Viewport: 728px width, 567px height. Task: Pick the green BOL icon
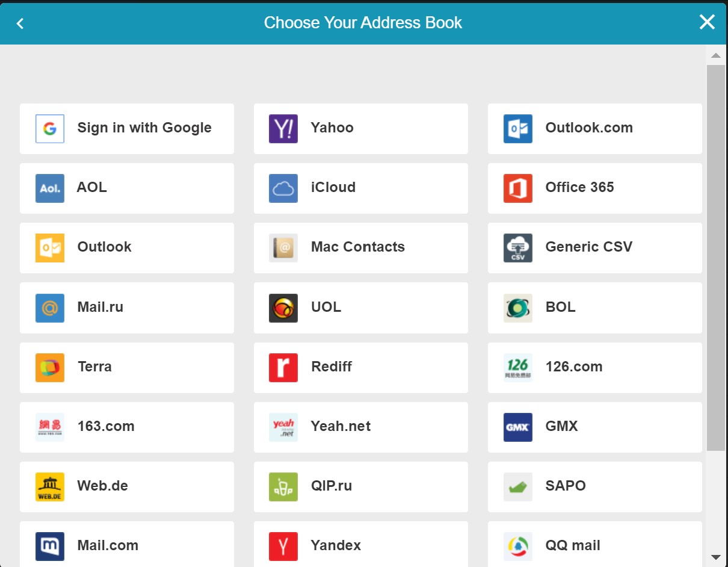[518, 308]
